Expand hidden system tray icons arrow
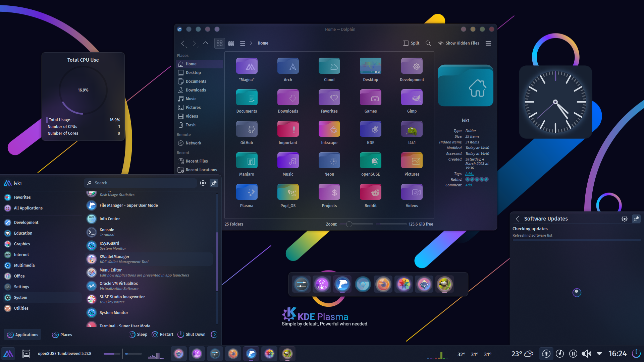The image size is (644, 362). point(599,354)
